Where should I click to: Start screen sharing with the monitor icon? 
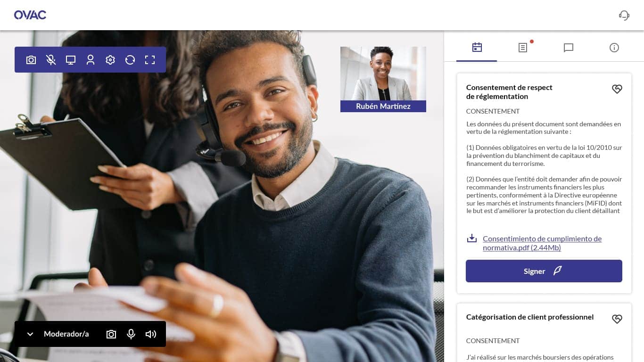(71, 60)
